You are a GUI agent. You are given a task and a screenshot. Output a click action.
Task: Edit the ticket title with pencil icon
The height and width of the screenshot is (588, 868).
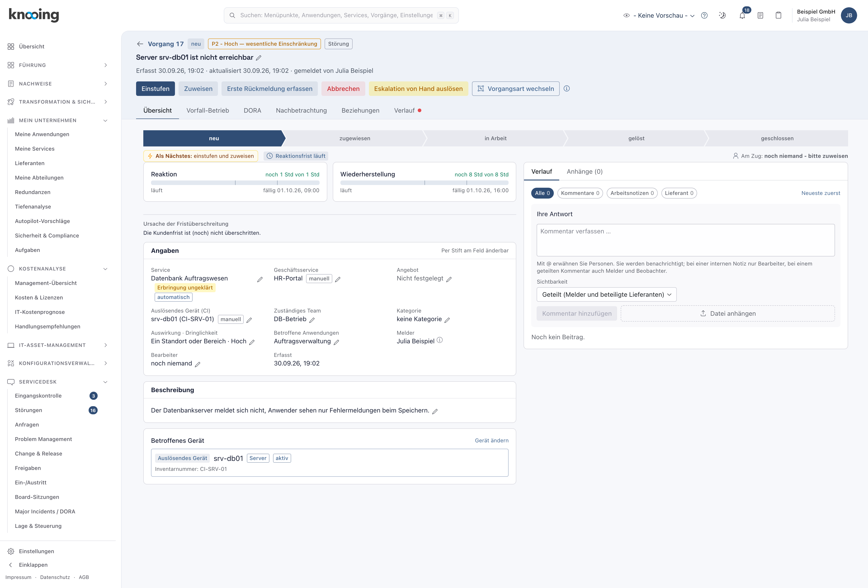coord(258,58)
